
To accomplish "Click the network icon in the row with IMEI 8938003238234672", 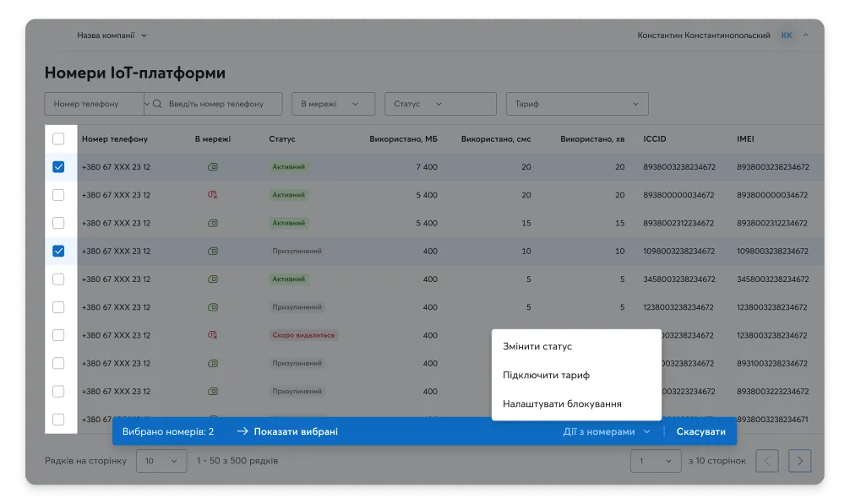I will tap(213, 167).
